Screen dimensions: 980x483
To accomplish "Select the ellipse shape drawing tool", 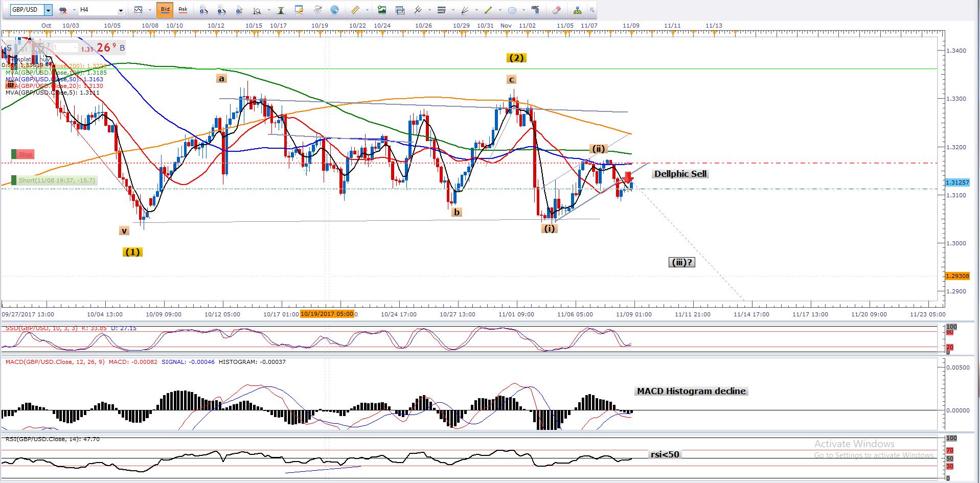I will 512,10.
